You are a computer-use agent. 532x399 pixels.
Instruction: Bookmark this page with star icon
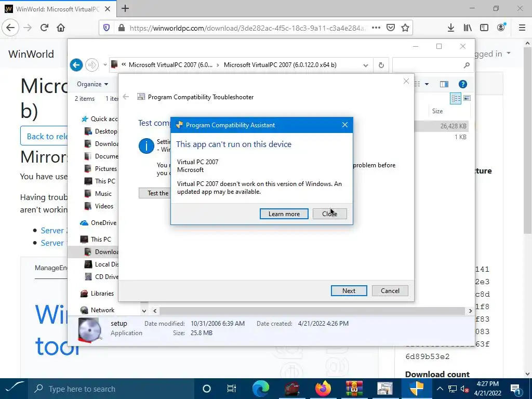point(405,28)
